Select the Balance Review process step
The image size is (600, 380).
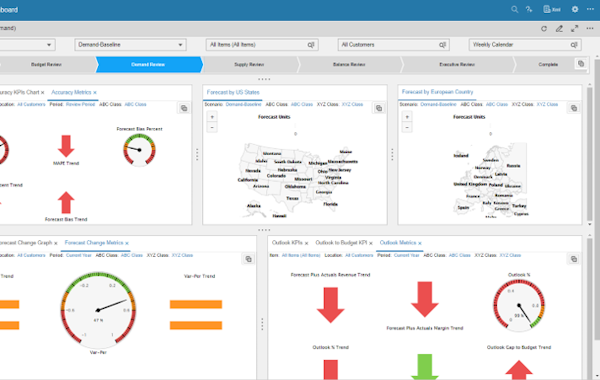349,64
